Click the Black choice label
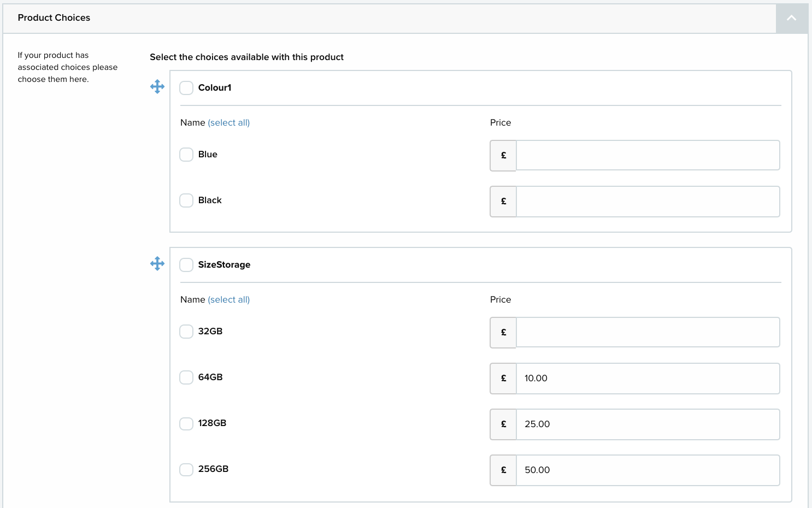The height and width of the screenshot is (508, 812). 210,200
